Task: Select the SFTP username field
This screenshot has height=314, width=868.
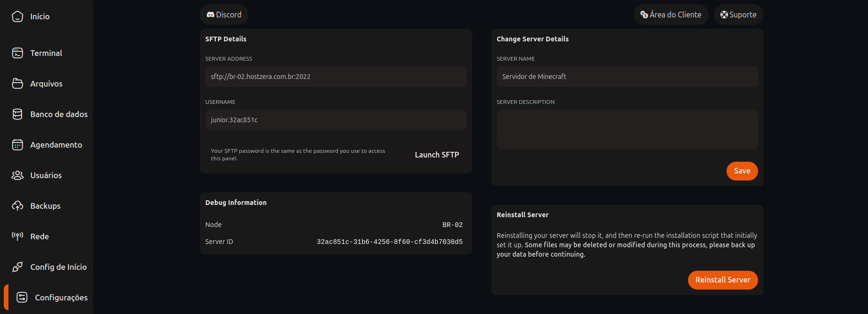Action: [336, 120]
